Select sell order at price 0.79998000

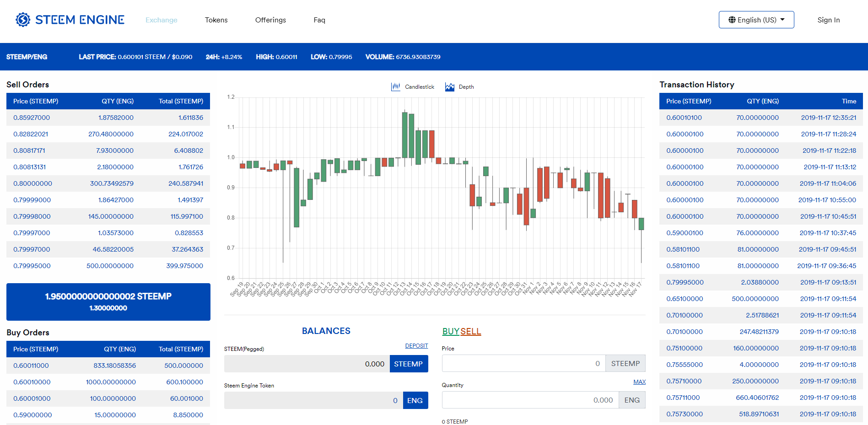click(x=108, y=216)
